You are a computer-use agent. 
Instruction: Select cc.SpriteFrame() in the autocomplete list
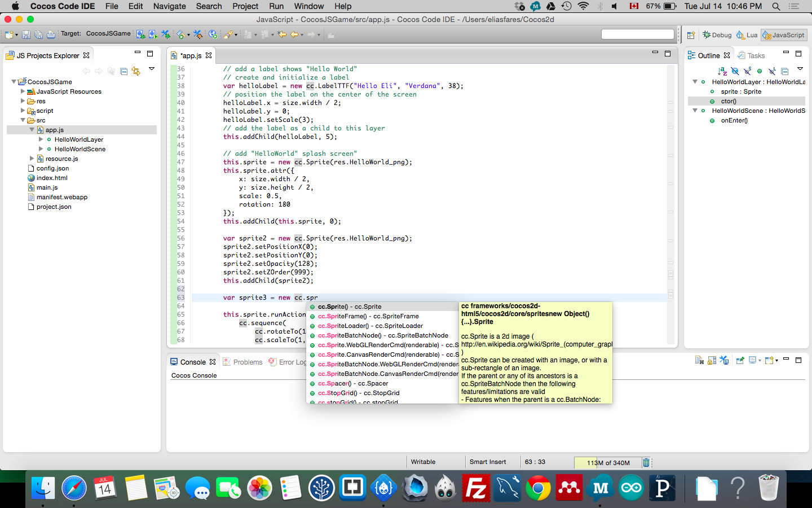click(368, 316)
